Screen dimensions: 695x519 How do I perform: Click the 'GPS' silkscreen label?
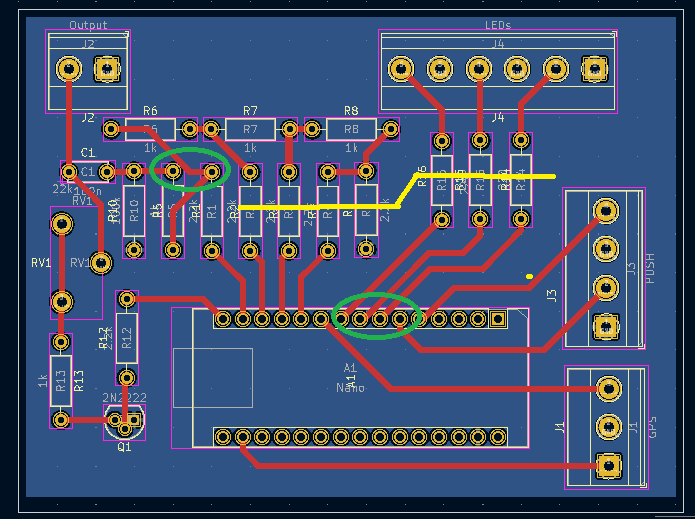click(x=652, y=427)
